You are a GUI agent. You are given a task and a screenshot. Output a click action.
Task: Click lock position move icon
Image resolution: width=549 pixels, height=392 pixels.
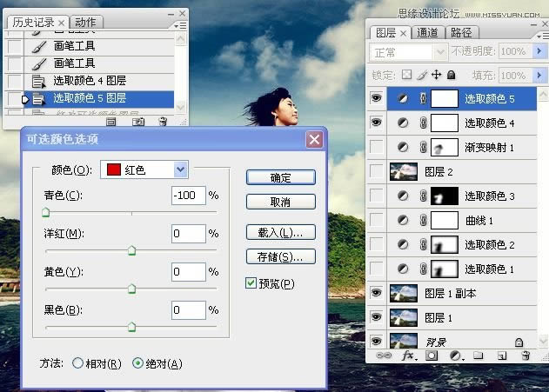coord(437,76)
